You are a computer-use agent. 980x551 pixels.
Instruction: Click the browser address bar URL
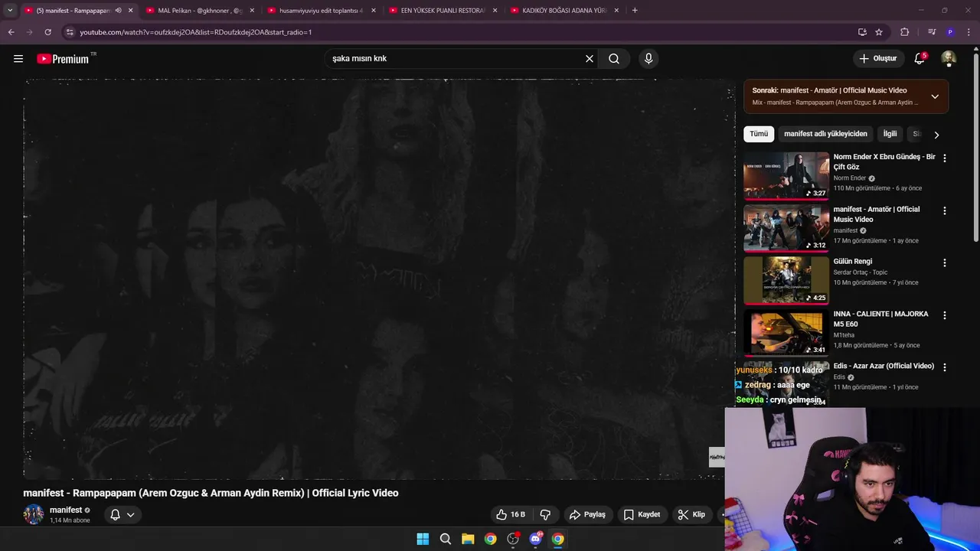pos(196,32)
